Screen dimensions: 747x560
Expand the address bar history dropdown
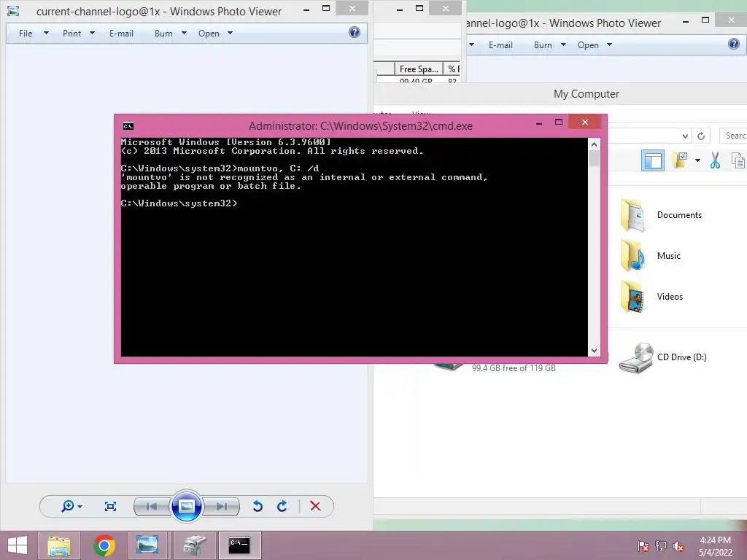685,136
